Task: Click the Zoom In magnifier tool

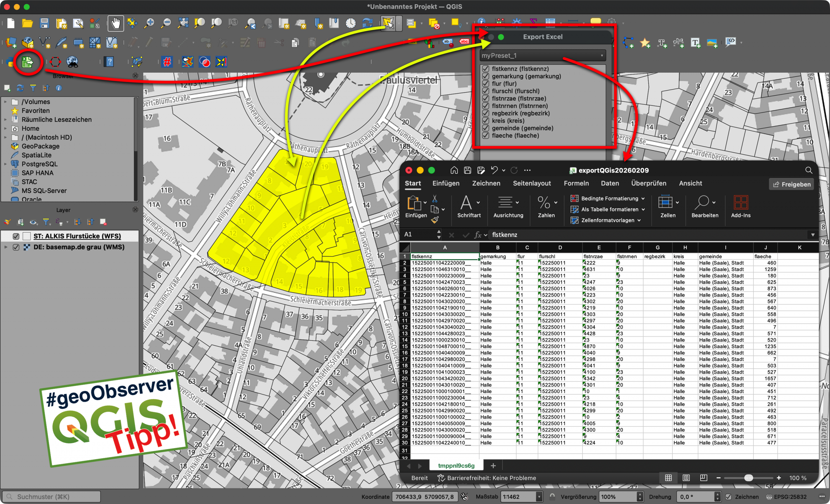Action: [x=149, y=23]
